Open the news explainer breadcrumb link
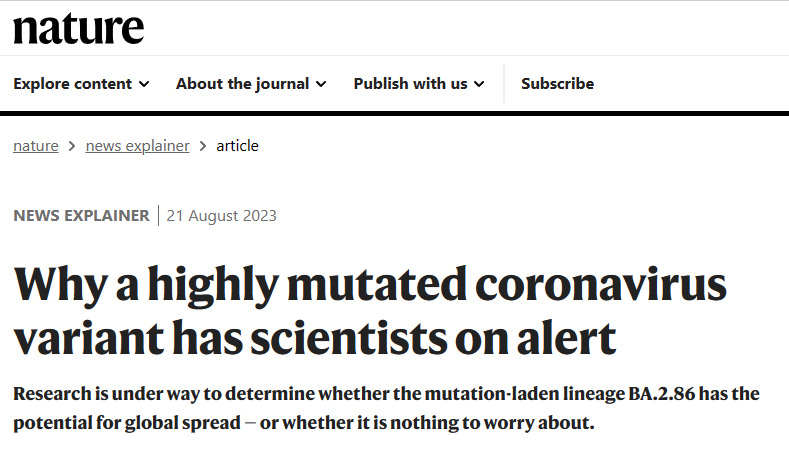 137,146
